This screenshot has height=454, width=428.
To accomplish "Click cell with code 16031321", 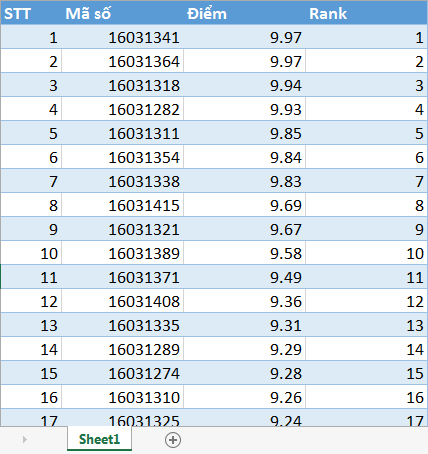I will (x=122, y=229).
